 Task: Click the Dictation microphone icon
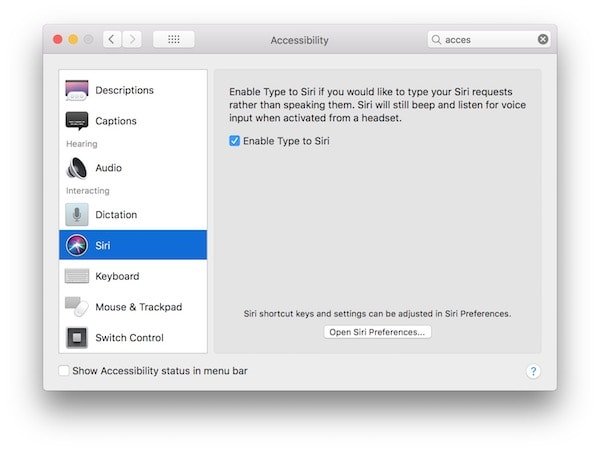[x=77, y=215]
